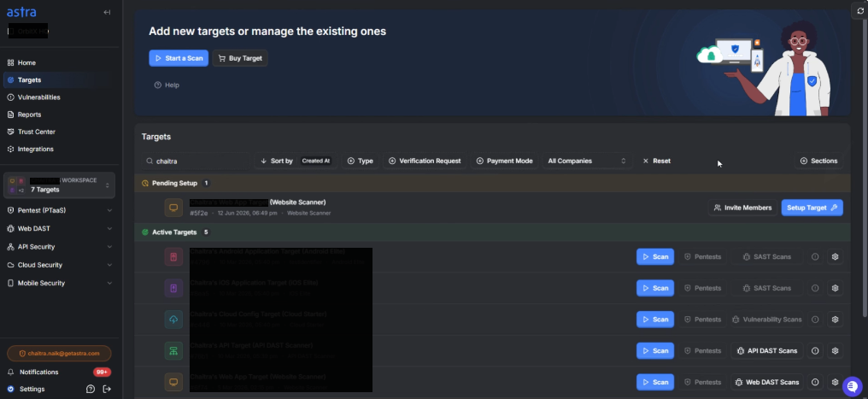868x399 pixels.
Task: Scan the Cloud Config target
Action: pos(655,320)
